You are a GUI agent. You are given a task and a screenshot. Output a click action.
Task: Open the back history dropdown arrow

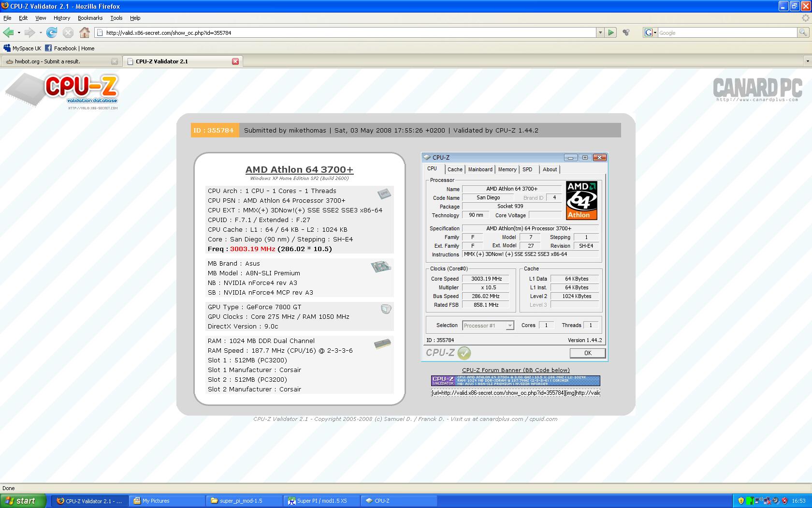[19, 32]
